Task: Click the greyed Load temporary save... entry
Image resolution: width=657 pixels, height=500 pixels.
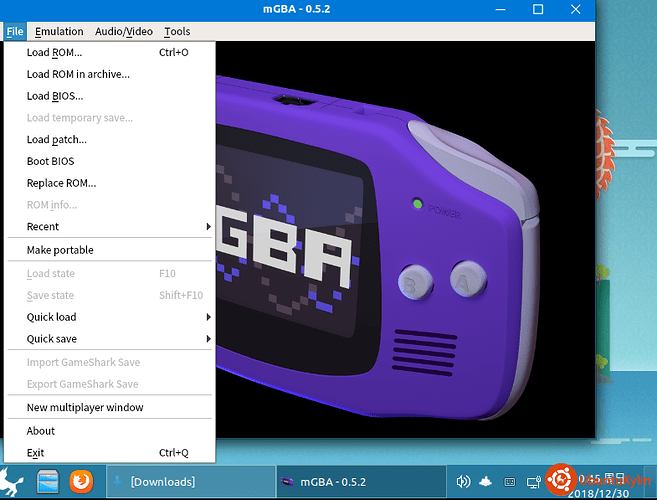Action: [110, 118]
